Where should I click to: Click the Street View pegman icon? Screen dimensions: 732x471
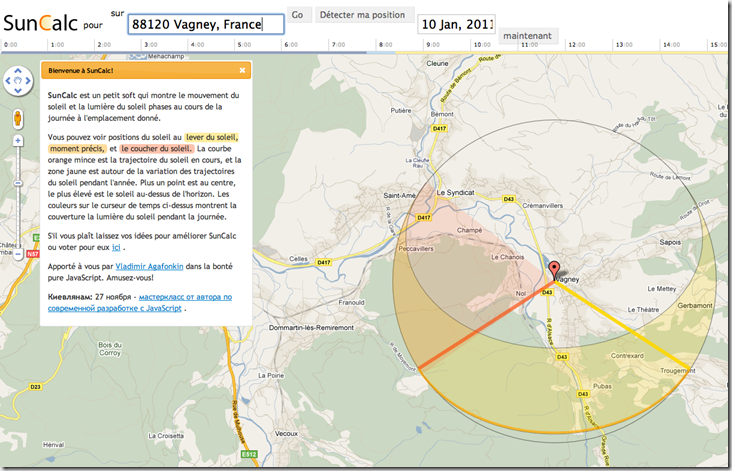(x=18, y=119)
